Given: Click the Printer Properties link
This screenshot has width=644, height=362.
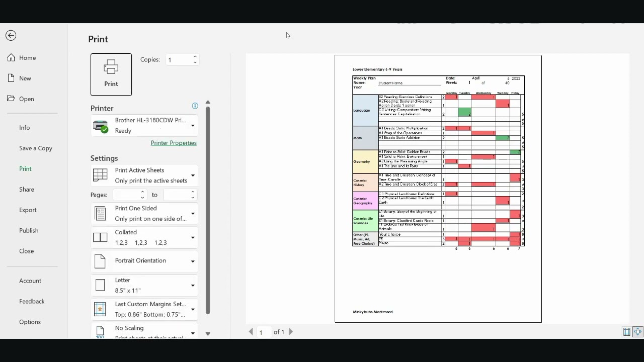Looking at the screenshot, I should click(x=174, y=143).
